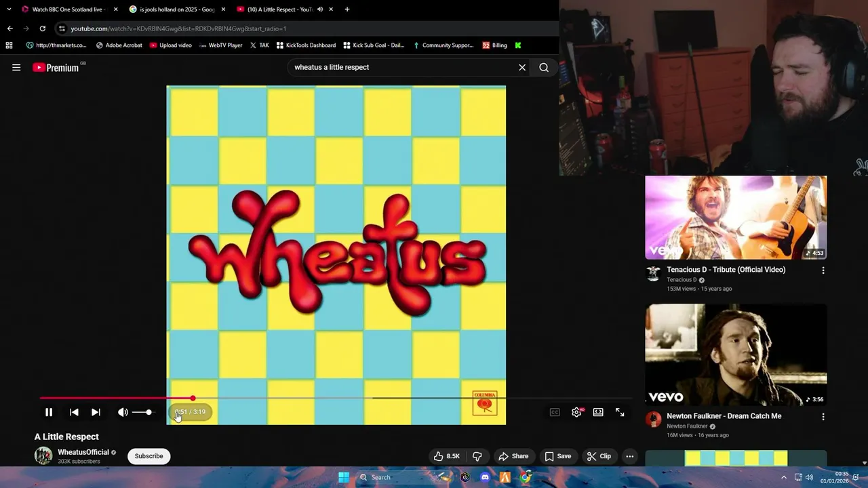The height and width of the screenshot is (488, 868).
Task: Open the Windows Start menu
Action: pyautogui.click(x=344, y=477)
